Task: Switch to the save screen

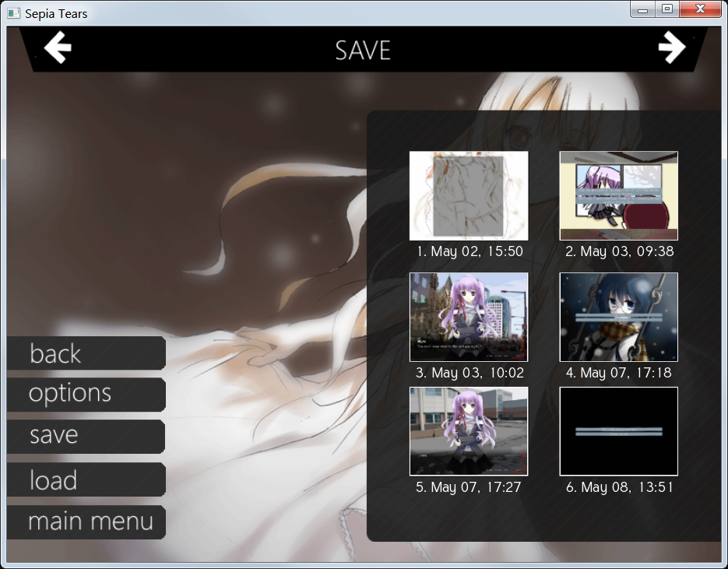Action: [x=55, y=436]
